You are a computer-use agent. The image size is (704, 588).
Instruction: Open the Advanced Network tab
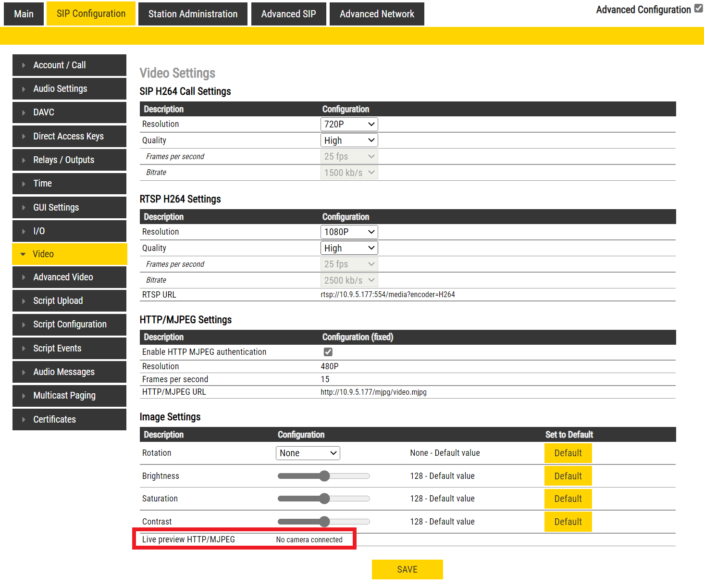coord(377,14)
